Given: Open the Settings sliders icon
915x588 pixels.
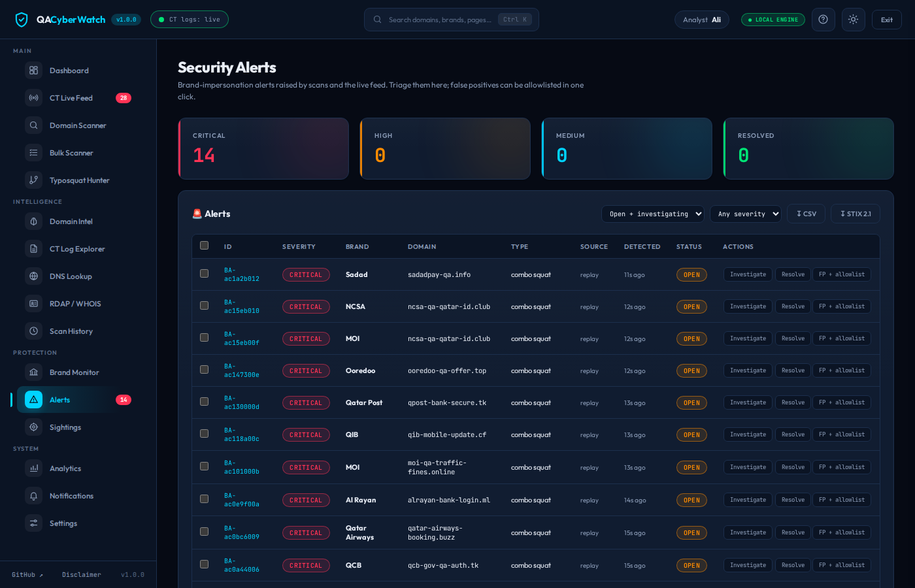Looking at the screenshot, I should [34, 523].
